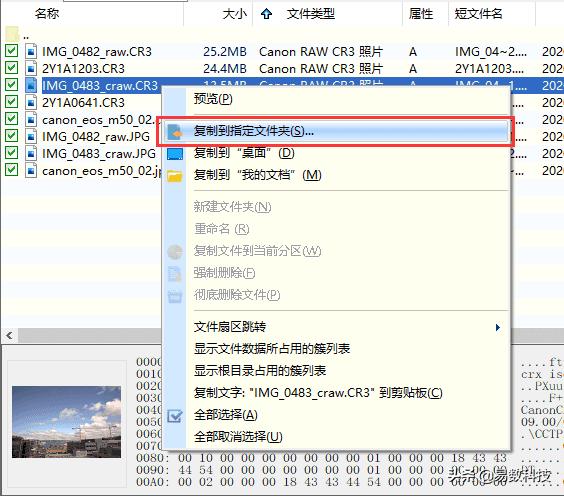This screenshot has width=564, height=496.
Task: Click the file icon of 2Y1A0641.CR3
Action: pos(31,103)
